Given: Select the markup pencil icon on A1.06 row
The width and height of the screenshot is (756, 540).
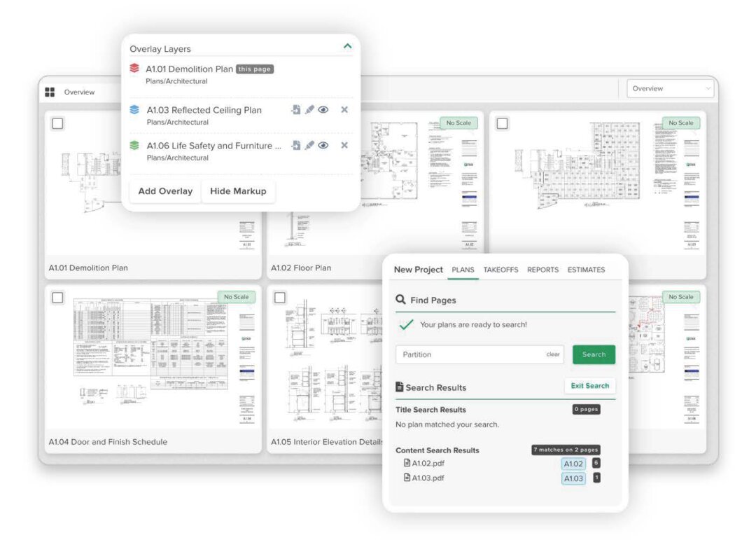Looking at the screenshot, I should click(309, 146).
